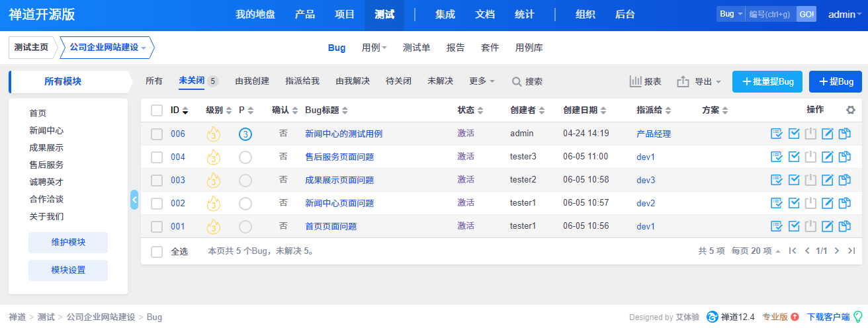Image resolution: width=868 pixels, height=328 pixels.
Task: Click the edit icon for bug 006
Action: click(828, 134)
